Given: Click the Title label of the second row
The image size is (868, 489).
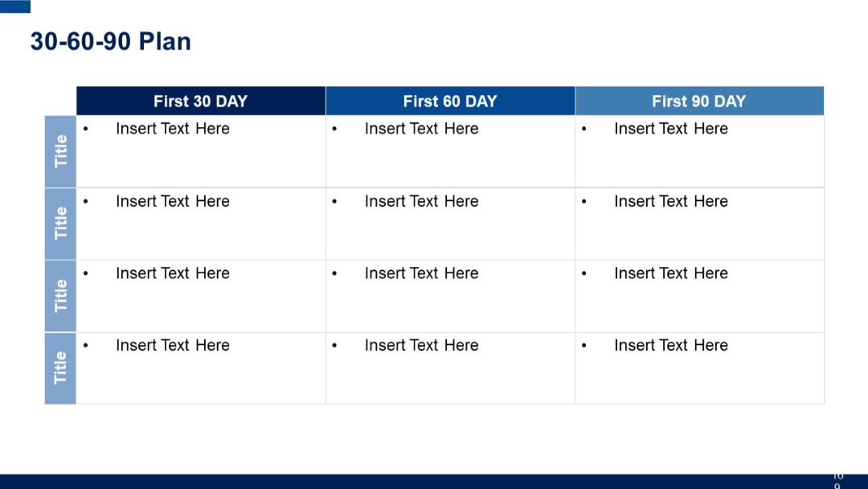Looking at the screenshot, I should coord(61,224).
